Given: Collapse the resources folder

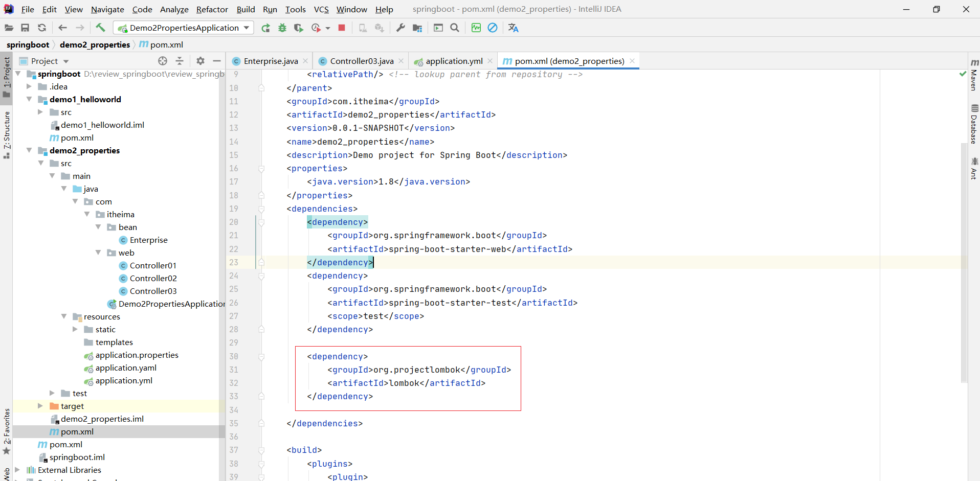Looking at the screenshot, I should click(x=64, y=316).
